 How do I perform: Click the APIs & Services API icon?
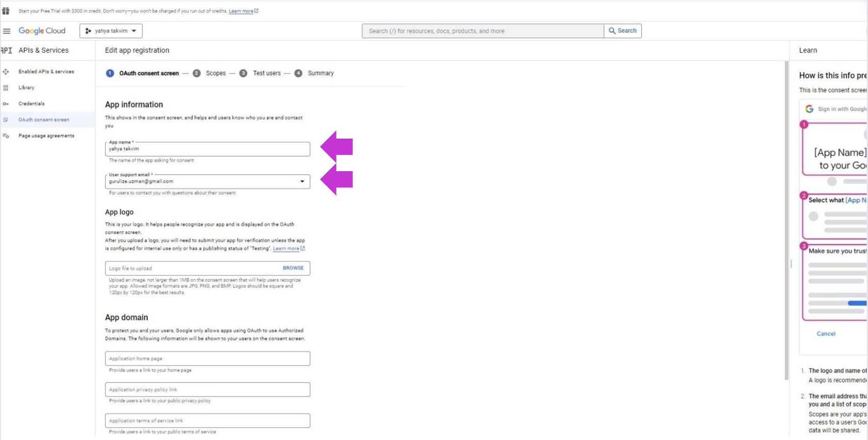pyautogui.click(x=7, y=50)
